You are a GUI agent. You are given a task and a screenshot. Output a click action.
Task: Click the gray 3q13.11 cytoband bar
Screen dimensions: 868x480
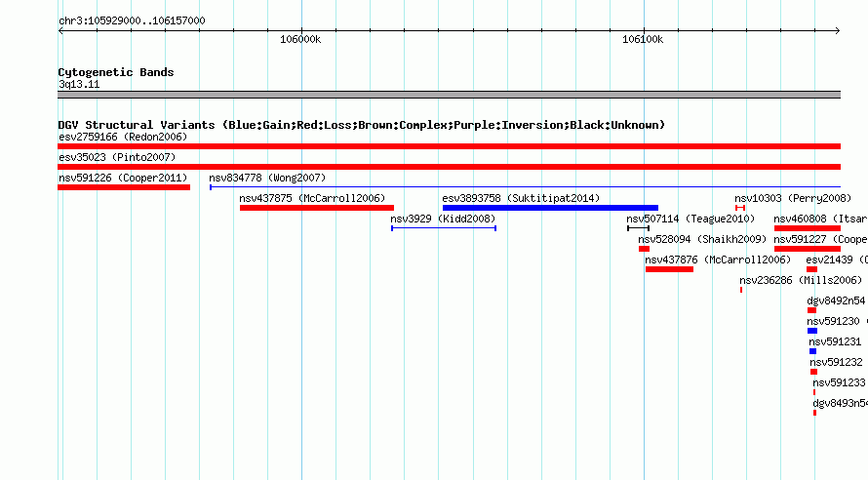[449, 95]
